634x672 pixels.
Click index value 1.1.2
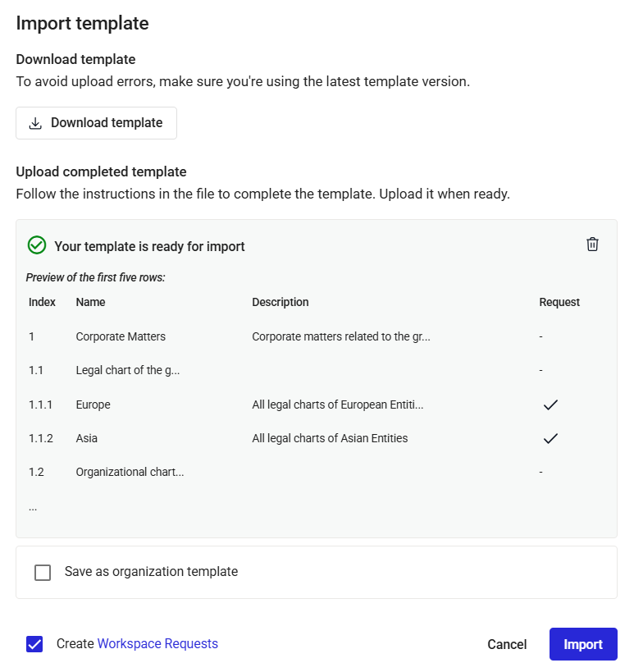click(41, 438)
